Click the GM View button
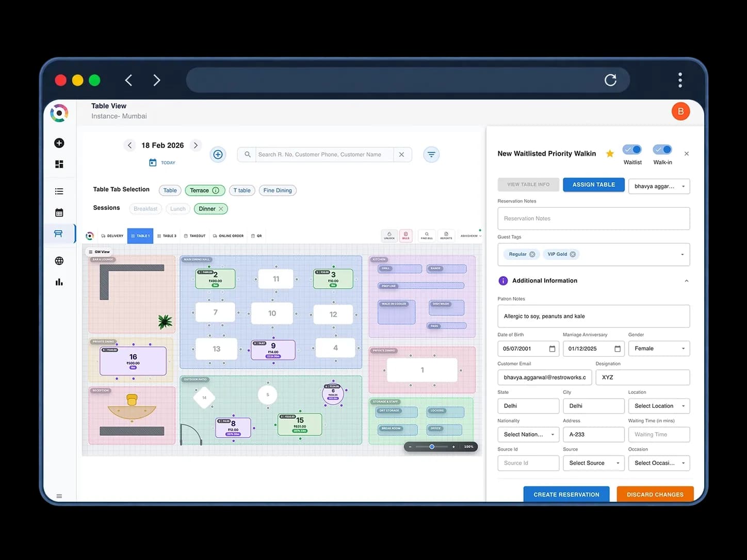This screenshot has width=747, height=560. pyautogui.click(x=99, y=252)
